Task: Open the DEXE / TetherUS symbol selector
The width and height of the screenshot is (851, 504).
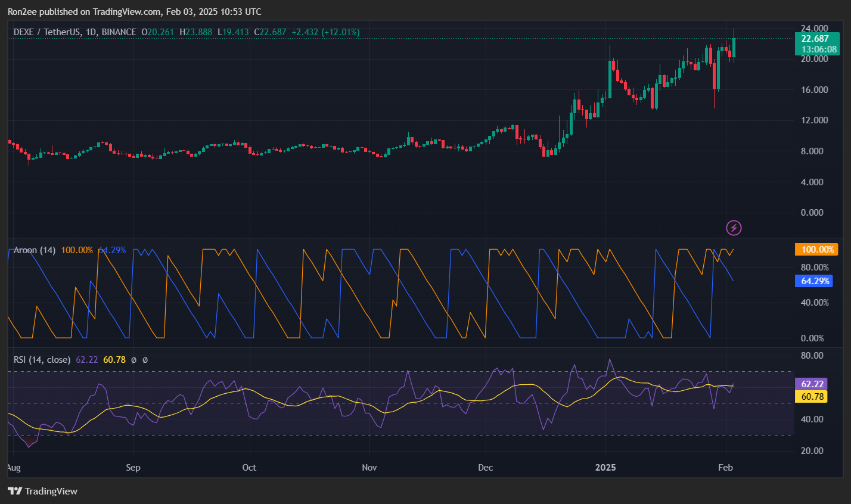Action: click(48, 32)
